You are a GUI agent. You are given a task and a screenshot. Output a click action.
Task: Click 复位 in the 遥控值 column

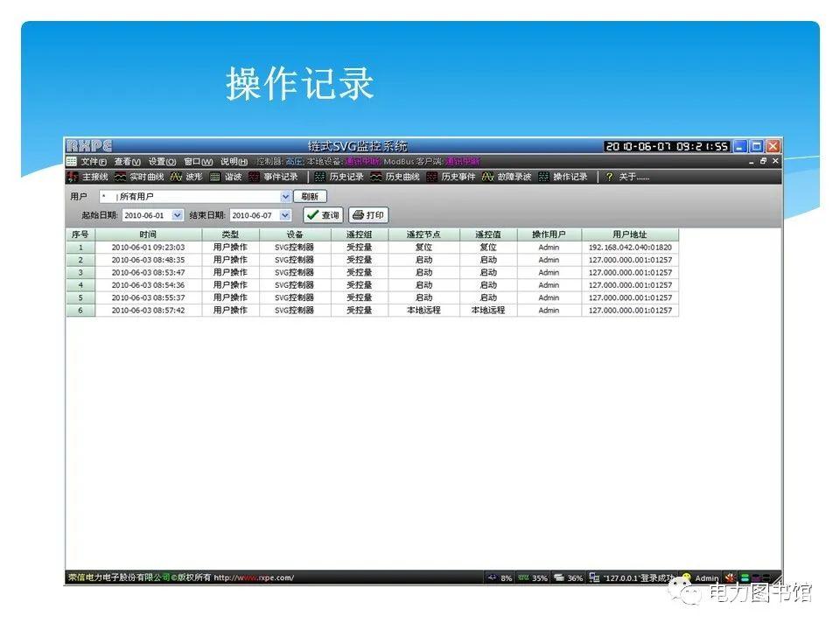(x=488, y=248)
